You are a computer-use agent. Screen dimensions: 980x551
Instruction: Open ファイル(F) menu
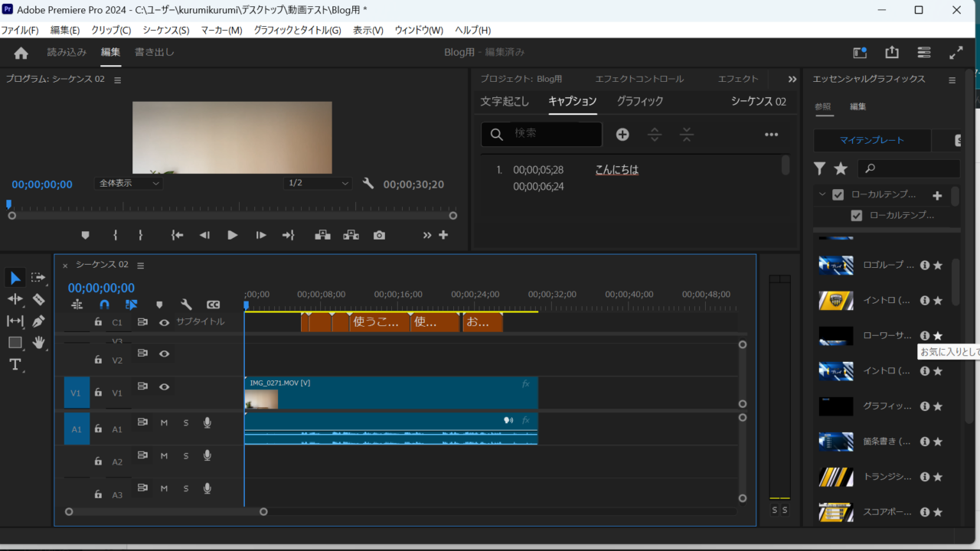(x=20, y=30)
